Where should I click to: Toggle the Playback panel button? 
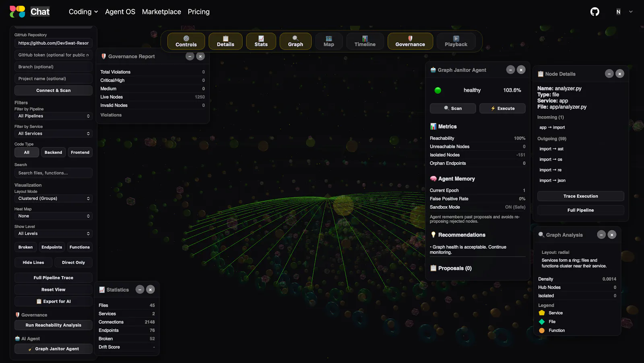click(x=456, y=41)
